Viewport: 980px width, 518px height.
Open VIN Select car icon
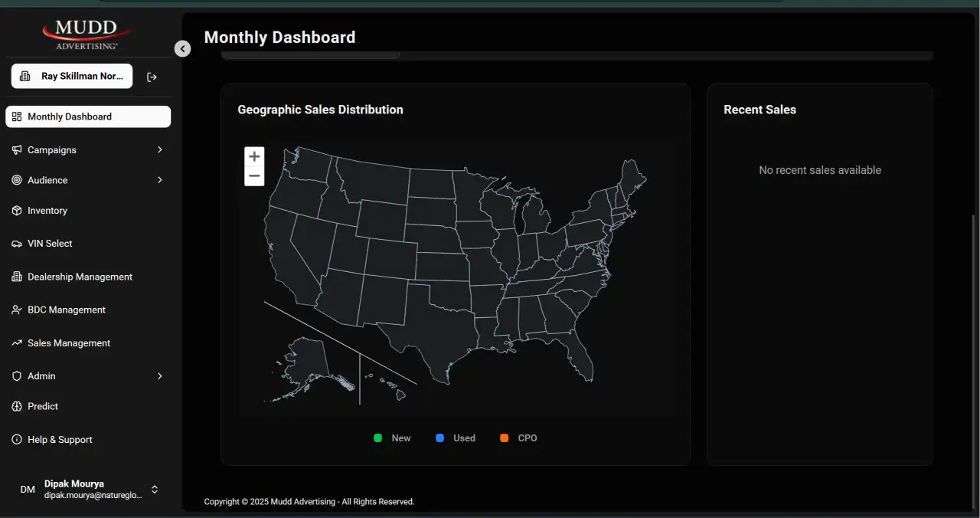17,243
